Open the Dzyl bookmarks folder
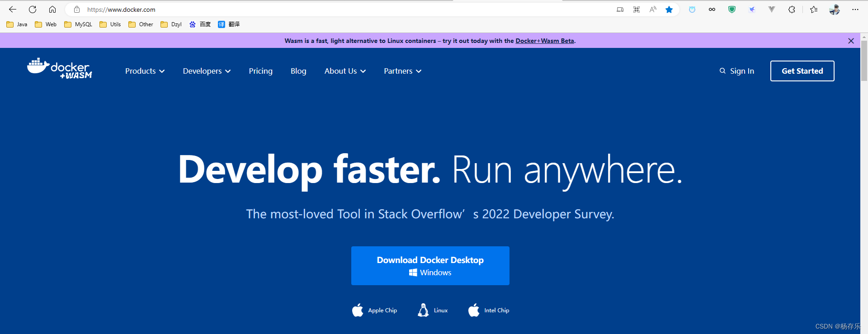Image resolution: width=868 pixels, height=334 pixels. 171,24
